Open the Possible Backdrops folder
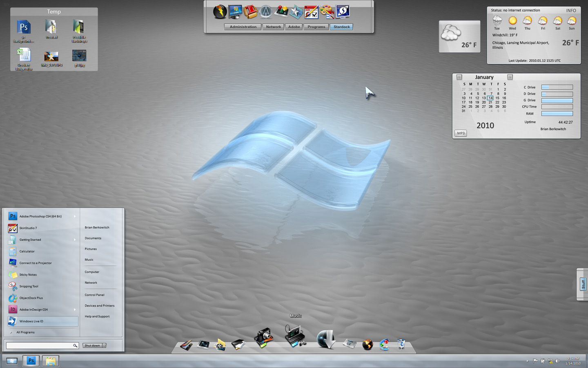This screenshot has width=588, height=368. pyautogui.click(x=79, y=31)
